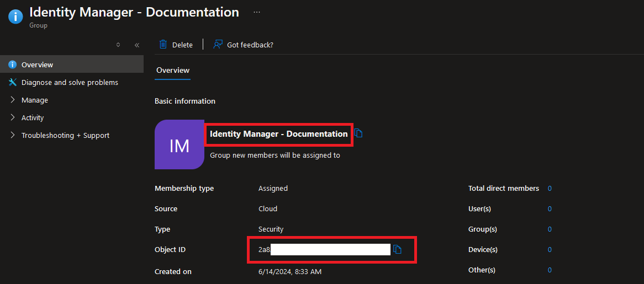Click the Delete trash can icon
644x284 pixels.
pos(163,44)
